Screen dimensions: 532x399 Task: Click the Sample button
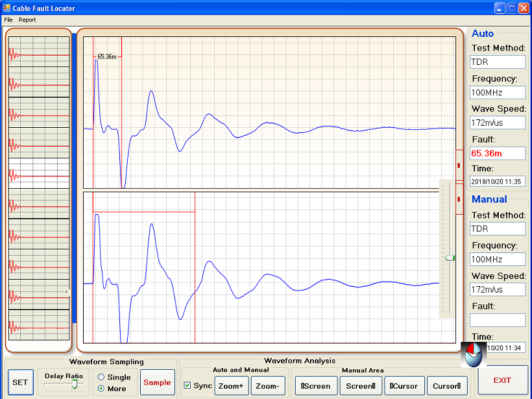point(157,382)
